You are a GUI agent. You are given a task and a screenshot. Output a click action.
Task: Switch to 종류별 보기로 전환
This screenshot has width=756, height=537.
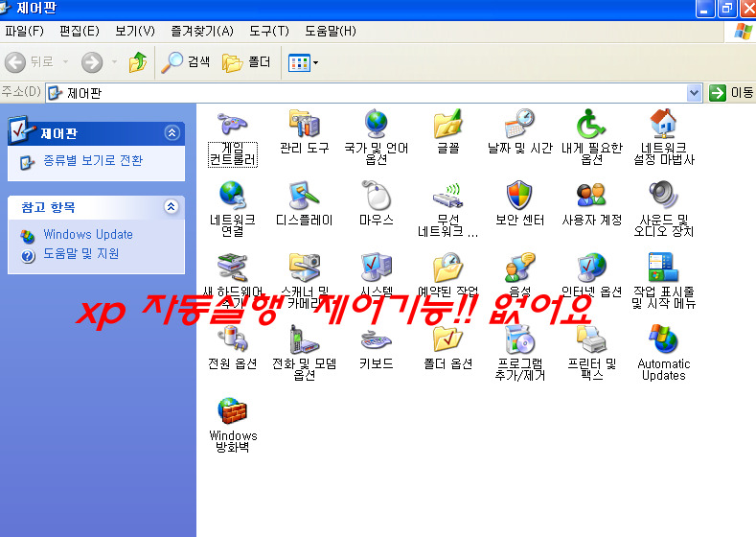93,161
